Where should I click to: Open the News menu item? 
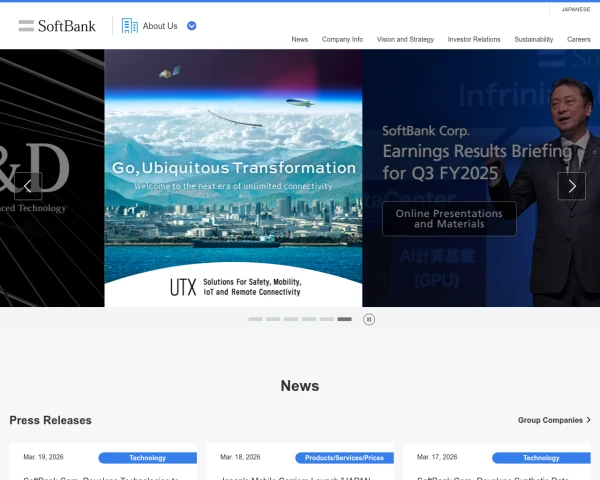(x=300, y=39)
